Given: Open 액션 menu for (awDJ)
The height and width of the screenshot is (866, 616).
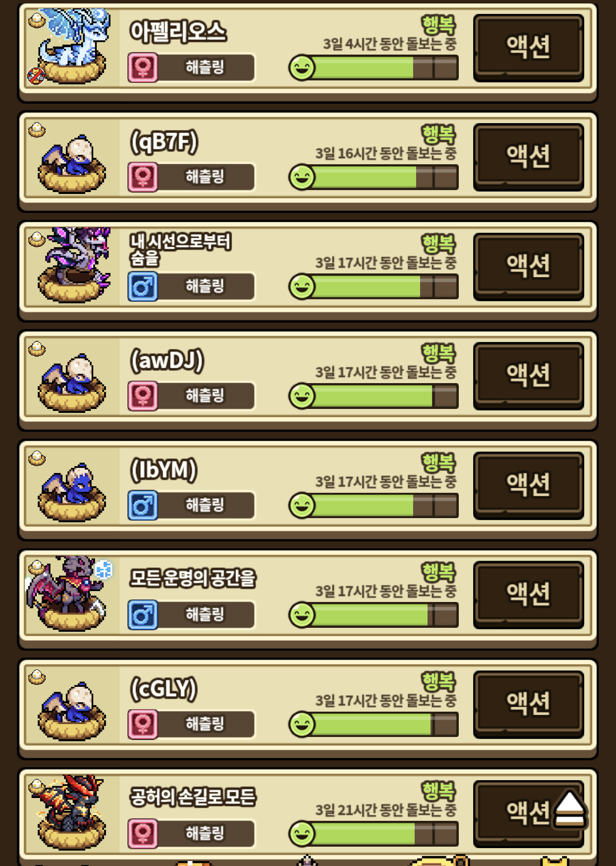Looking at the screenshot, I should click(x=528, y=376).
